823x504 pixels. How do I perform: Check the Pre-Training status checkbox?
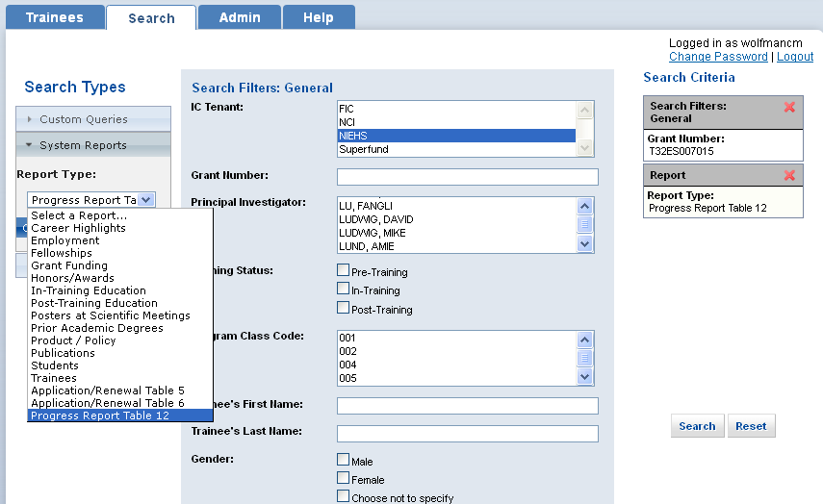tap(344, 270)
